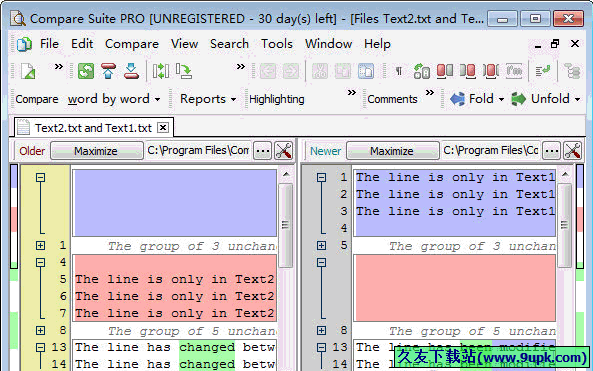Go to previous difference (up arrow icon)
The image size is (593, 371).
(x=109, y=71)
